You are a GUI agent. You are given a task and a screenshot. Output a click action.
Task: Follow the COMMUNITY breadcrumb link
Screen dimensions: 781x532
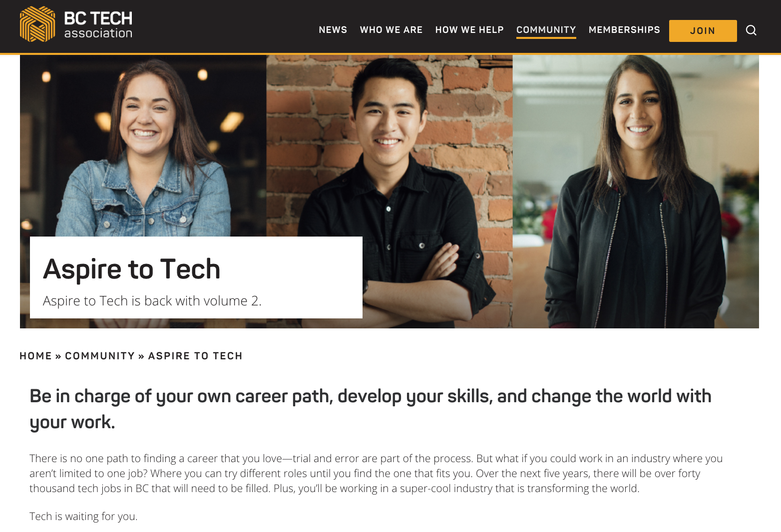coord(100,356)
